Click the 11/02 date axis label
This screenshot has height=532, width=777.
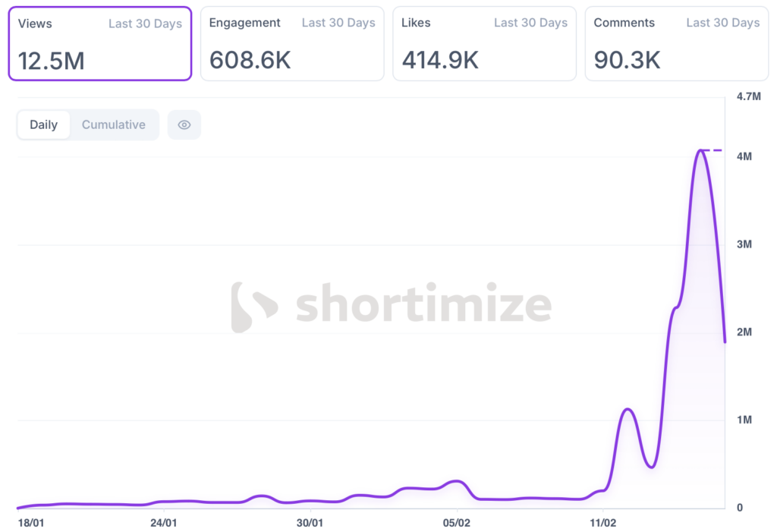(x=603, y=523)
